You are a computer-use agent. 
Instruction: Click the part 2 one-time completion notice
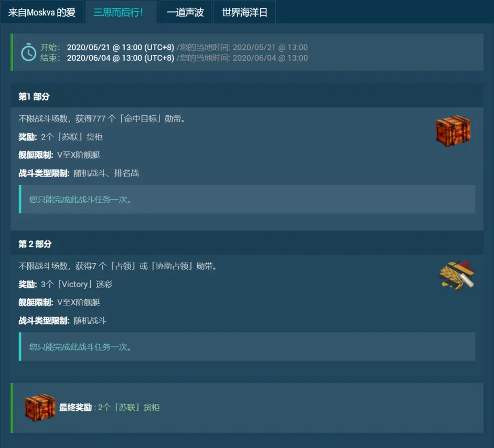247,347
